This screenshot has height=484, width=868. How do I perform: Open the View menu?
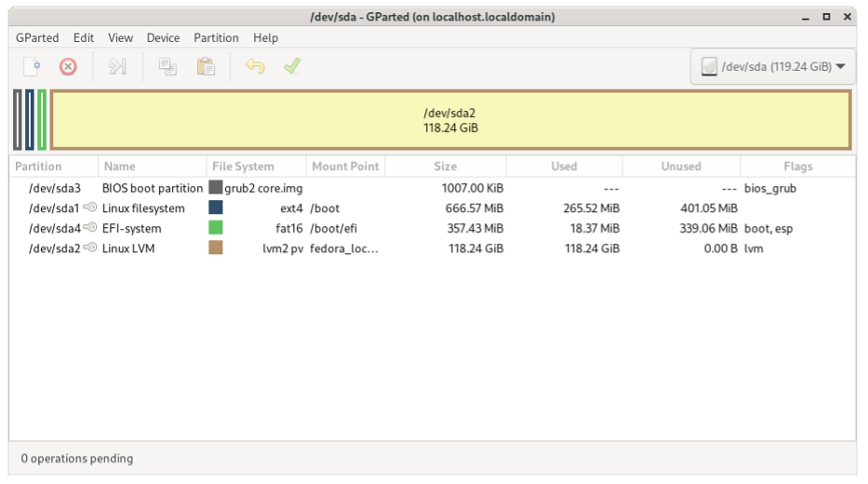(x=120, y=37)
